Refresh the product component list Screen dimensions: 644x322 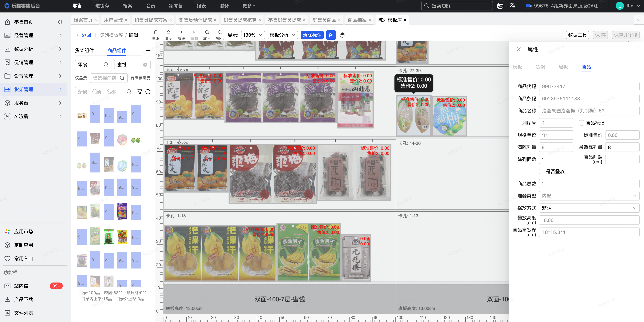pos(148,92)
